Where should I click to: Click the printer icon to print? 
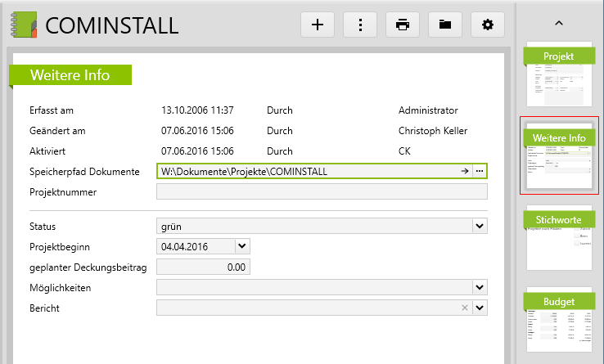(403, 25)
